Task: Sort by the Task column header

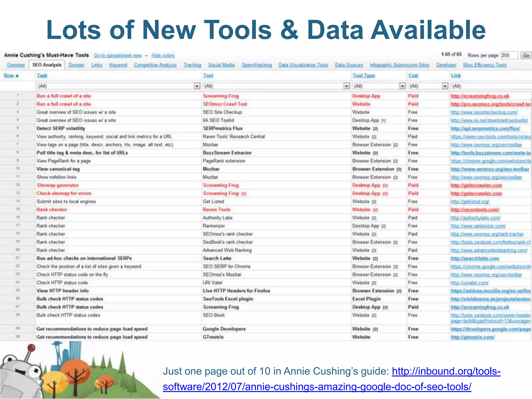Action: (x=42, y=76)
